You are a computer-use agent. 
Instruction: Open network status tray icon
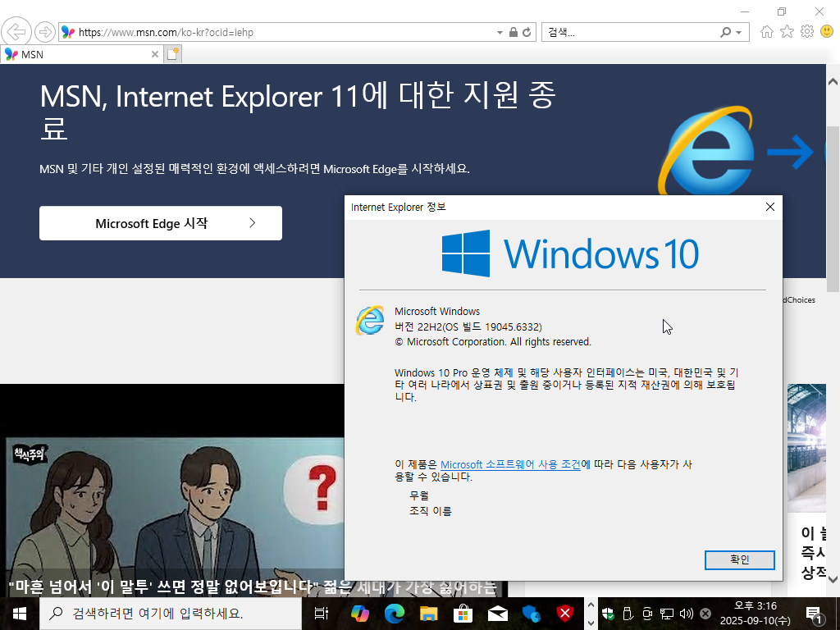[x=666, y=614]
